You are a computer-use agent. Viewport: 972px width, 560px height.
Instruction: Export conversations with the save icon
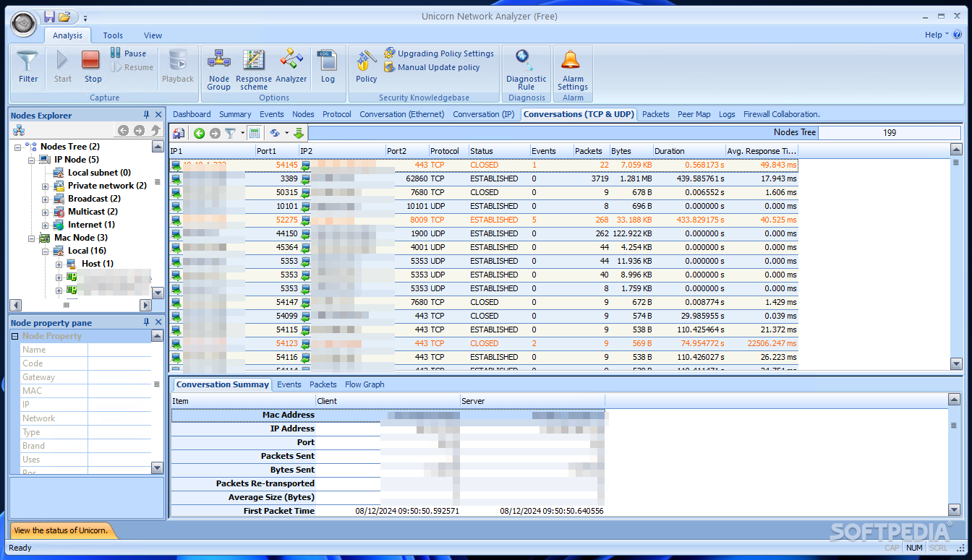pyautogui.click(x=179, y=133)
